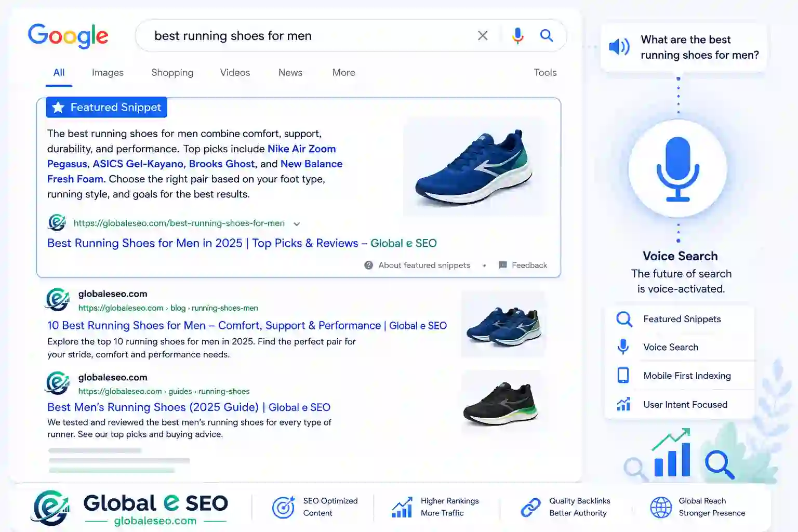Select Voice Search in the side list

click(x=670, y=347)
